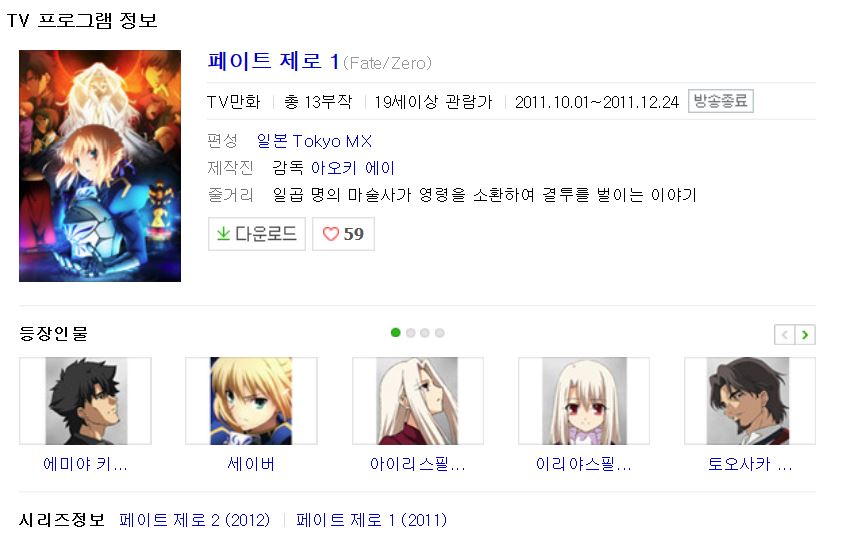Open the Fate/Zero poster image
The image size is (848, 549).
pos(100,166)
